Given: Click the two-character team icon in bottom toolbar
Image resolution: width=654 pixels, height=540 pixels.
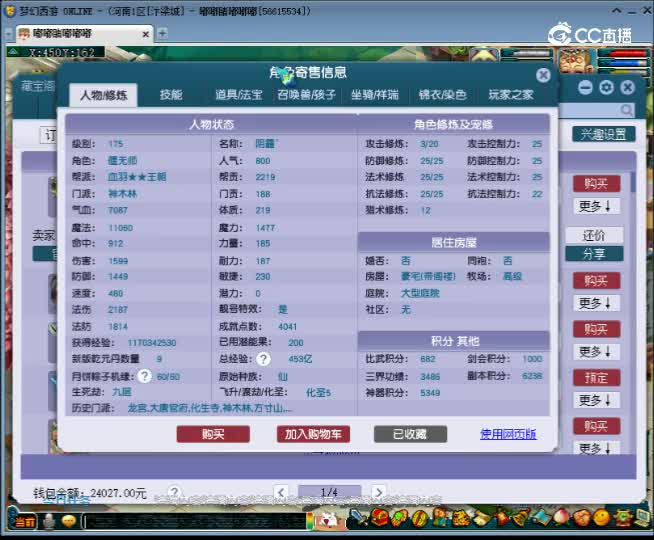Looking at the screenshot, I should point(440,517).
